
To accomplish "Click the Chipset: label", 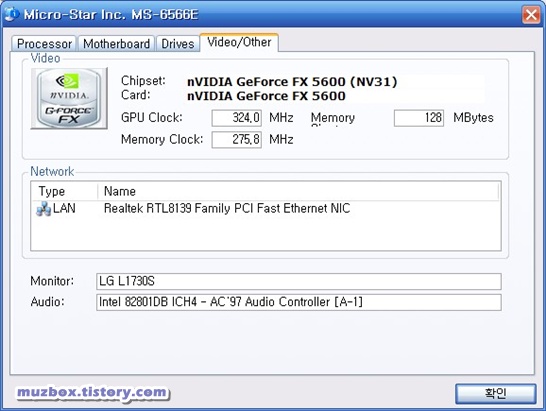I will click(143, 81).
